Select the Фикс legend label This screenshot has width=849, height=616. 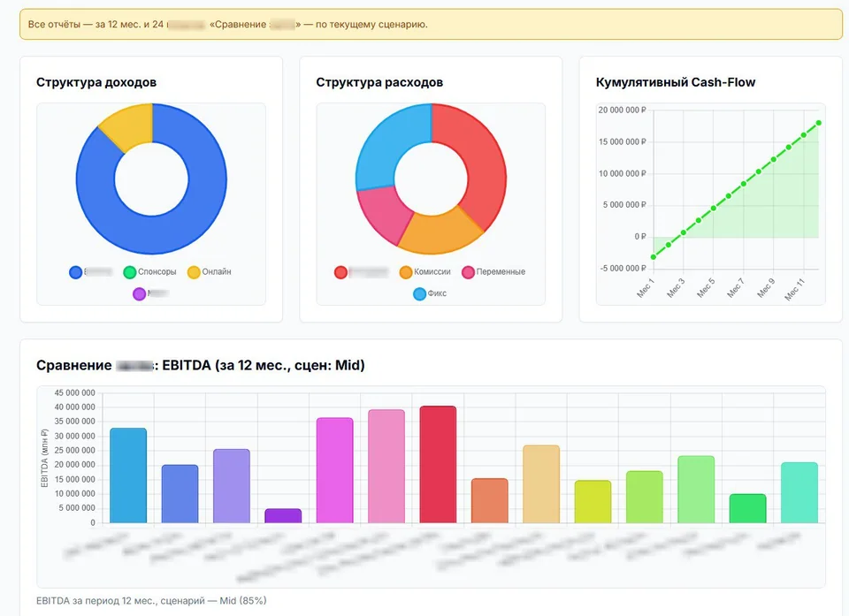pos(437,293)
